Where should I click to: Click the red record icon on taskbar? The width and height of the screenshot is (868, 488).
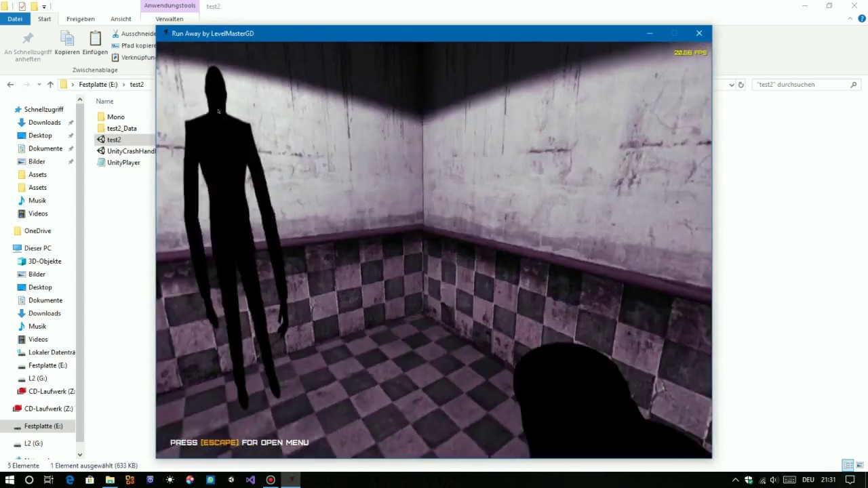(271, 480)
